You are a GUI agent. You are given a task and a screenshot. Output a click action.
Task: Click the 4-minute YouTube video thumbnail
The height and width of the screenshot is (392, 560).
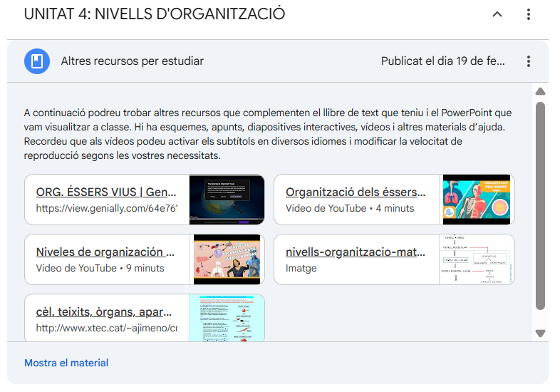(476, 200)
